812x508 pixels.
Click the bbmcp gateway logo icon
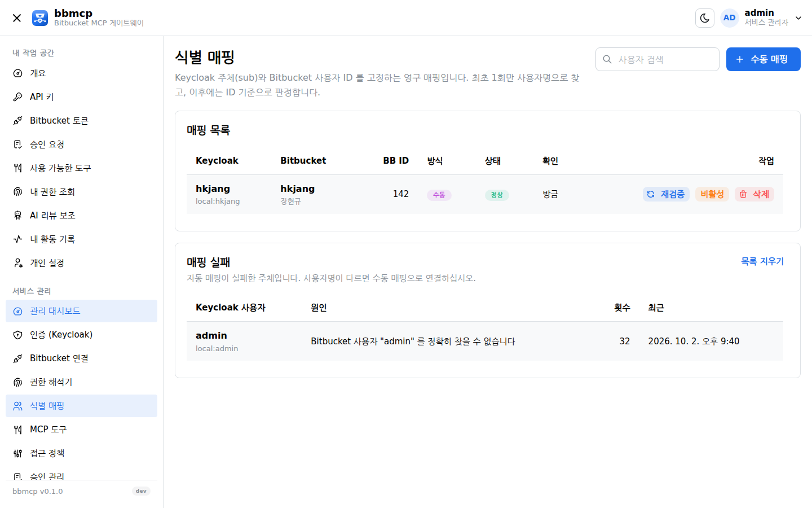(40, 18)
